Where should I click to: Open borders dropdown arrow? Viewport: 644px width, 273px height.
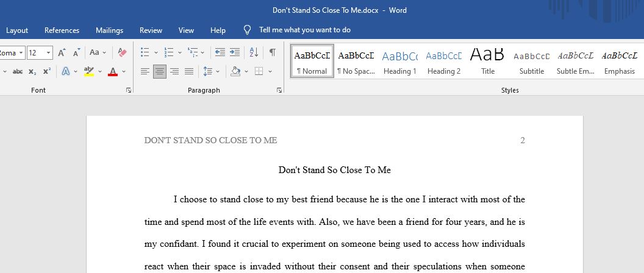tap(270, 72)
